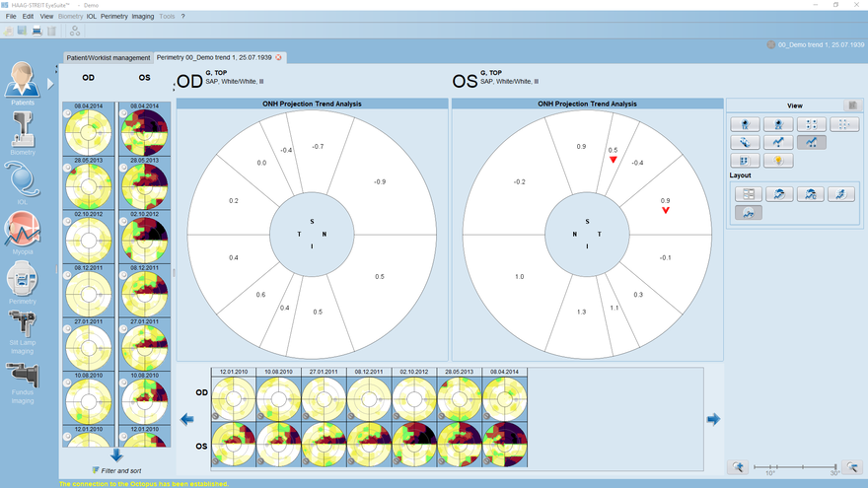Toggle the selector on OS exam 28.05.2013

point(125,169)
